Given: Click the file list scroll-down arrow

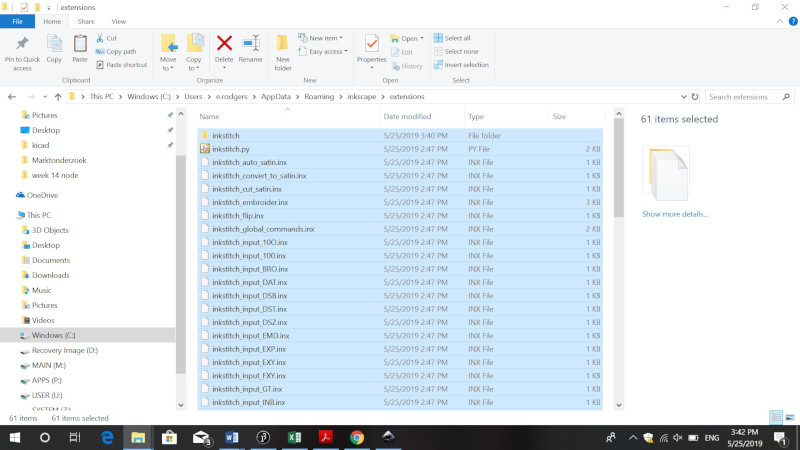Looking at the screenshot, I should (x=619, y=405).
